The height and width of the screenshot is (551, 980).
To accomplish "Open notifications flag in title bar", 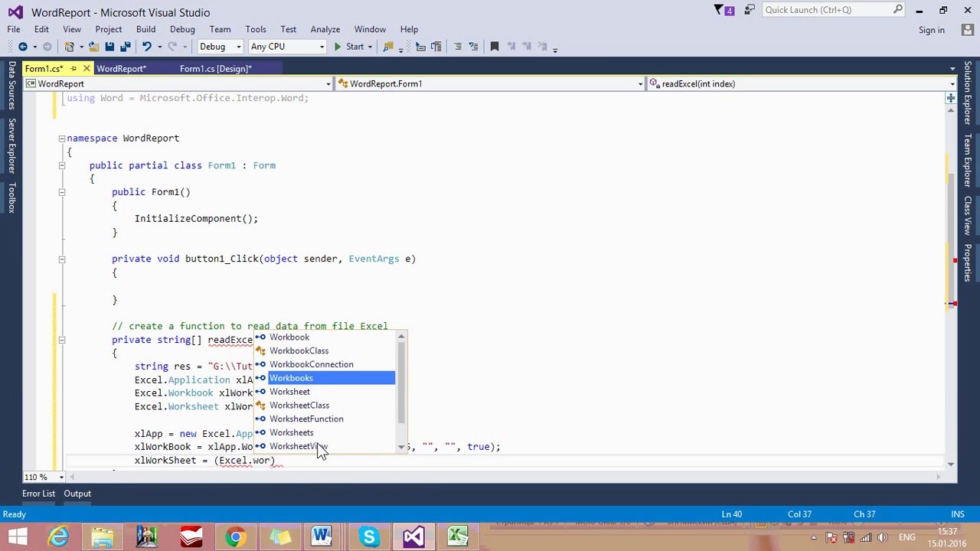I will [720, 10].
